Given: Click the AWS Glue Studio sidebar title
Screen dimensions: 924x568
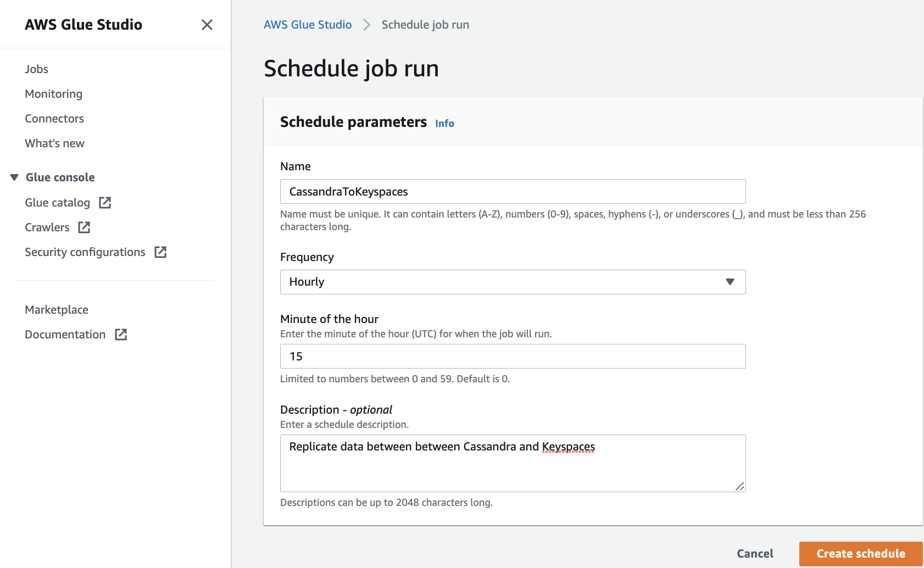Looking at the screenshot, I should (x=84, y=25).
